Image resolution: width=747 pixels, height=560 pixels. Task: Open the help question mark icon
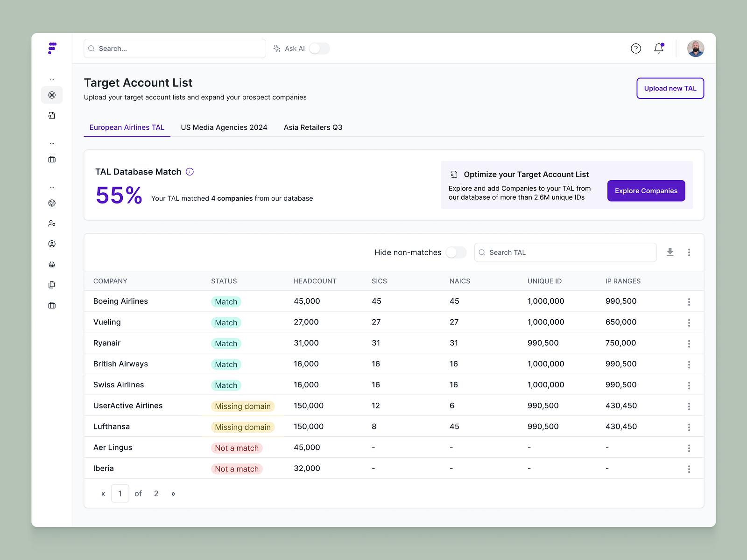636,48
